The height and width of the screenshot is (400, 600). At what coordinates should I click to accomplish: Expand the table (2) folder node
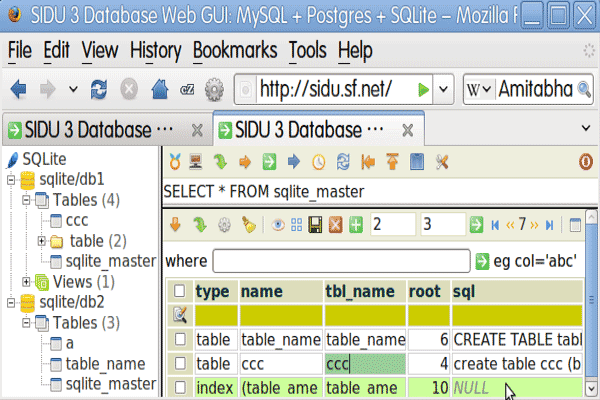(x=42, y=241)
